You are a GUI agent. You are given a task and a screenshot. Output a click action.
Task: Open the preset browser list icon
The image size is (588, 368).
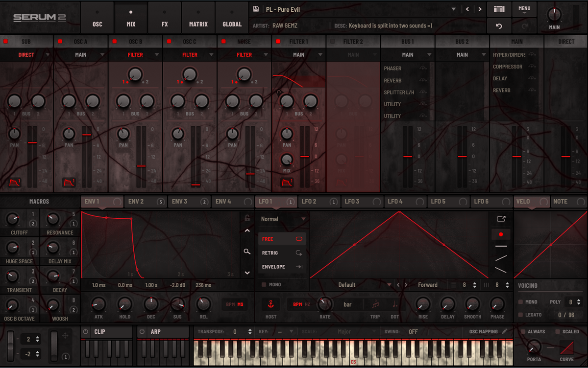[499, 9]
